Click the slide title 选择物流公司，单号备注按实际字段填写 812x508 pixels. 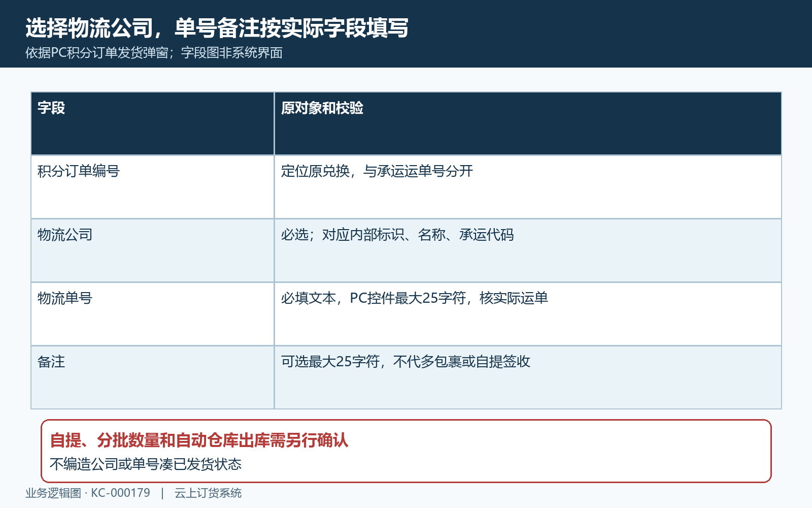(x=217, y=28)
